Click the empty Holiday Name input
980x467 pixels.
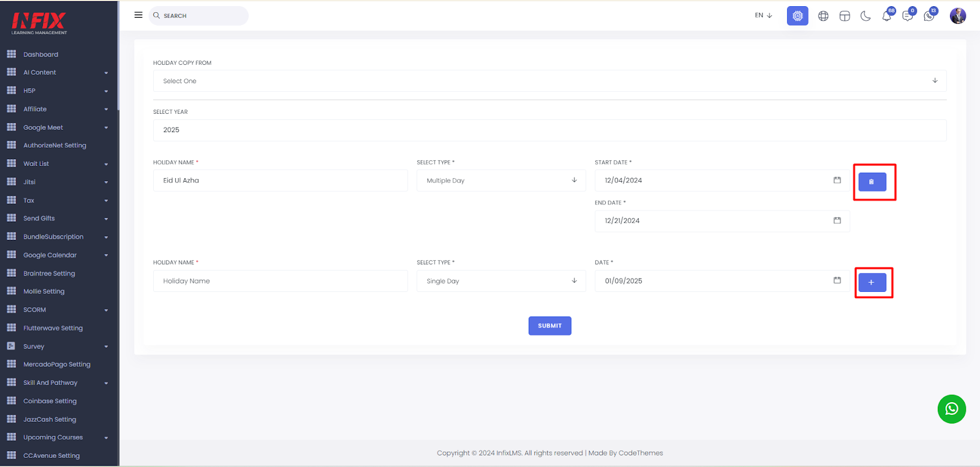point(280,281)
